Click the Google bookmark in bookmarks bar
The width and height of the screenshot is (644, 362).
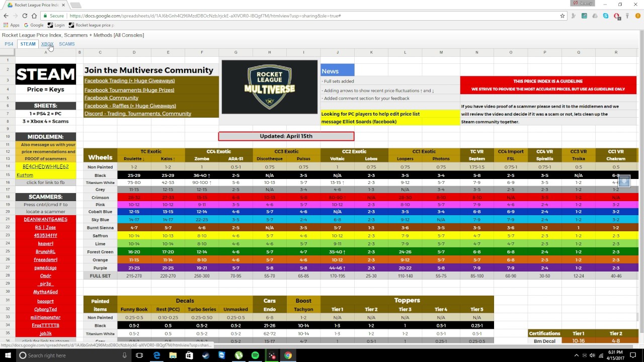(34, 25)
